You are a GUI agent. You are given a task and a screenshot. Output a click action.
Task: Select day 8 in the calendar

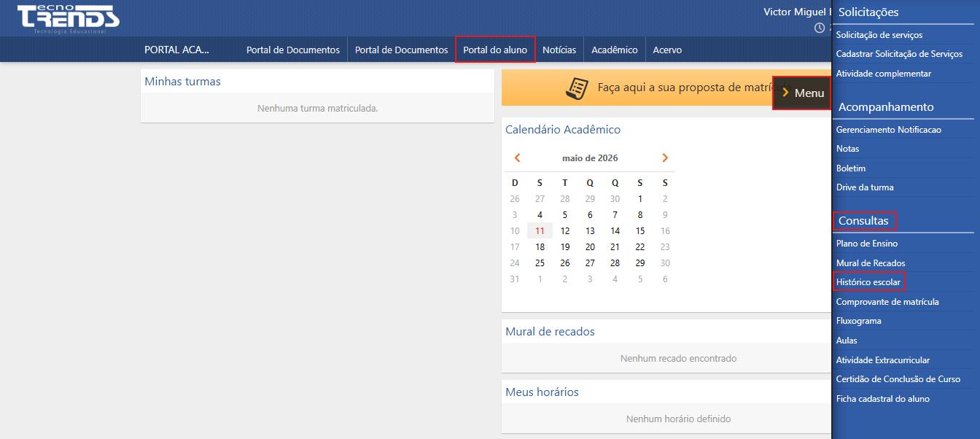click(x=639, y=214)
